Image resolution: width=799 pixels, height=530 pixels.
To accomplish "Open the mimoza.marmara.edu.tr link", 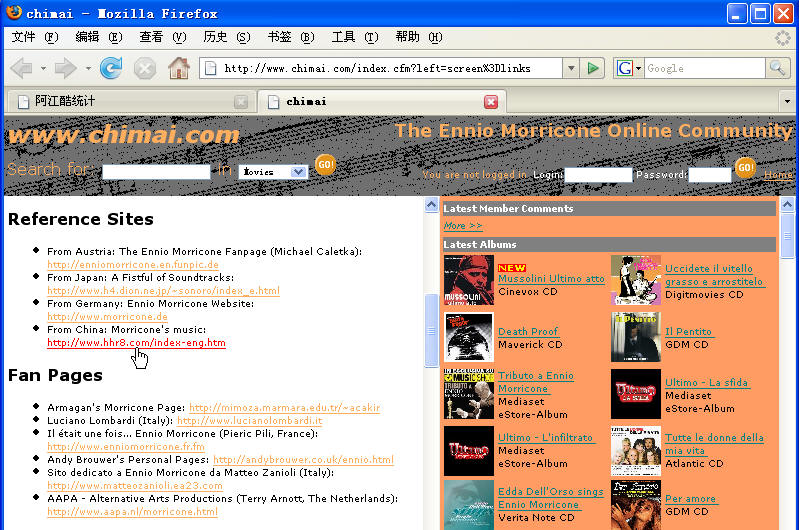I will (285, 408).
